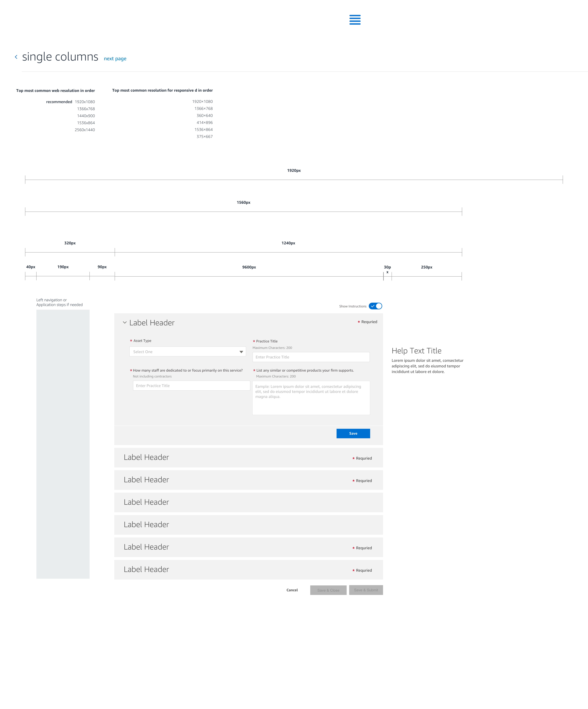Open the next page link

click(x=115, y=58)
